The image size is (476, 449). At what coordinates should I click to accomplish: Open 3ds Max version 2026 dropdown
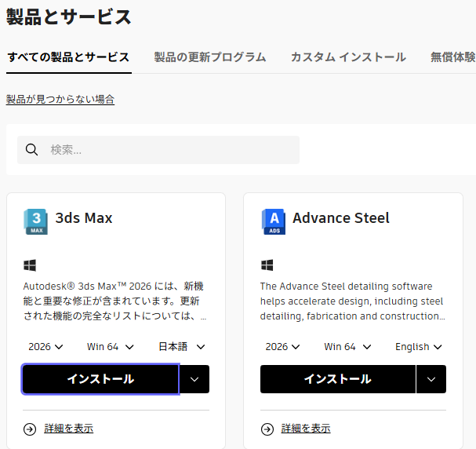coord(45,347)
